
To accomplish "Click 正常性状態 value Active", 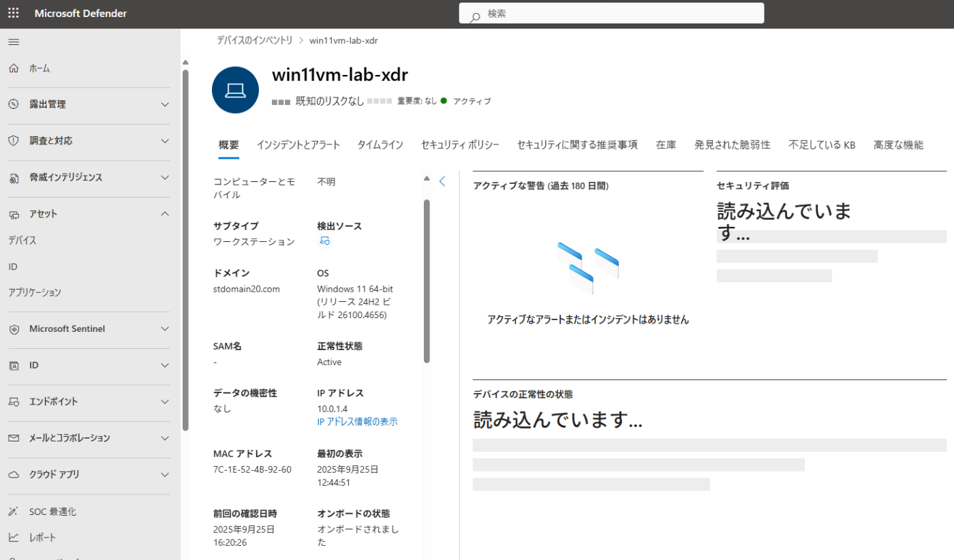I will coord(330,362).
